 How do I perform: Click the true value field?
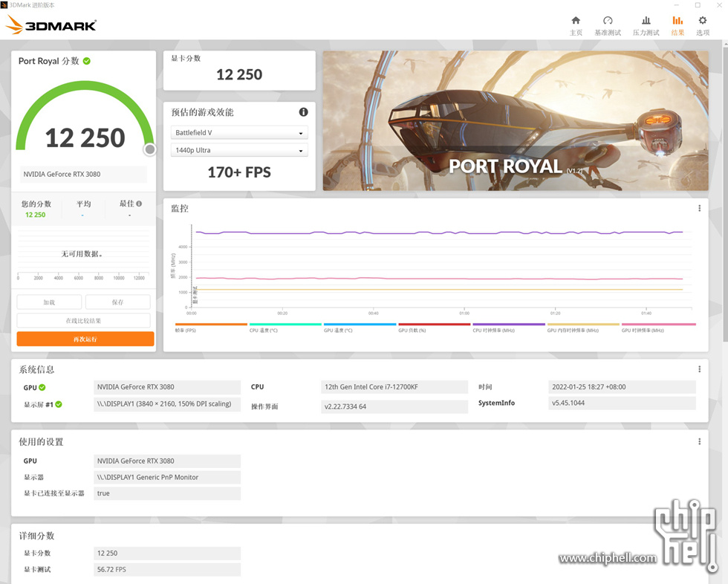tap(167, 493)
